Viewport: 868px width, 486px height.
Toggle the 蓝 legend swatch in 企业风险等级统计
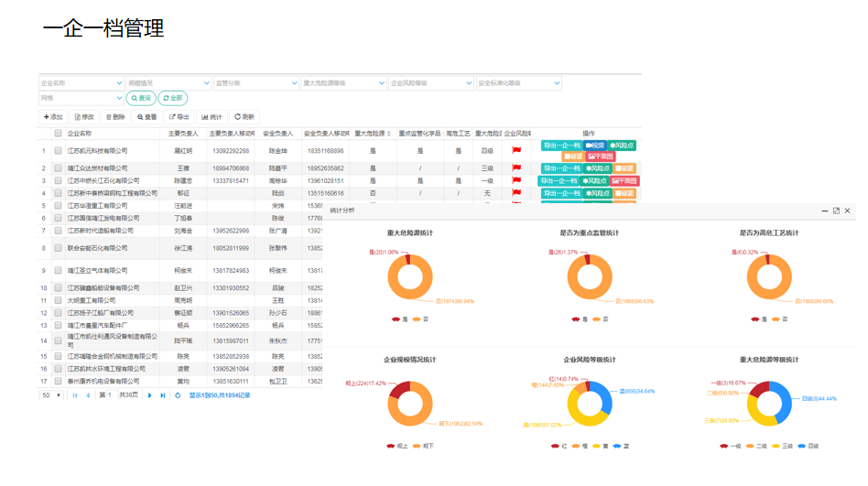coord(617,446)
